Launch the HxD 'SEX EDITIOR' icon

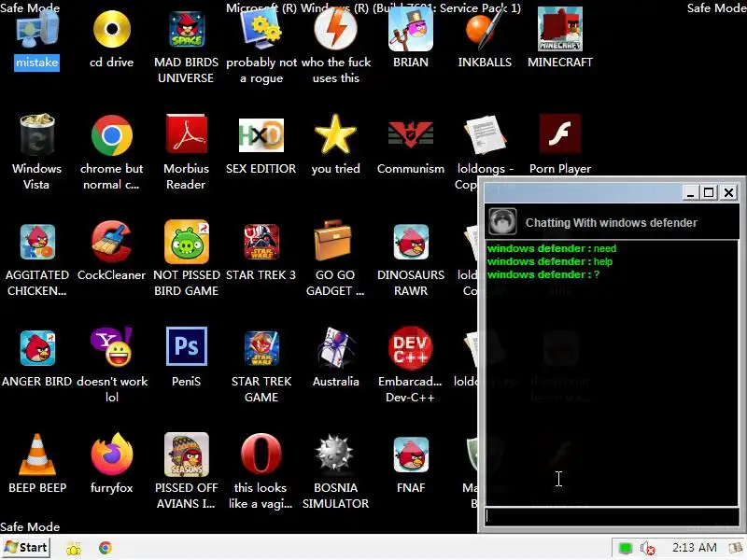261,135
